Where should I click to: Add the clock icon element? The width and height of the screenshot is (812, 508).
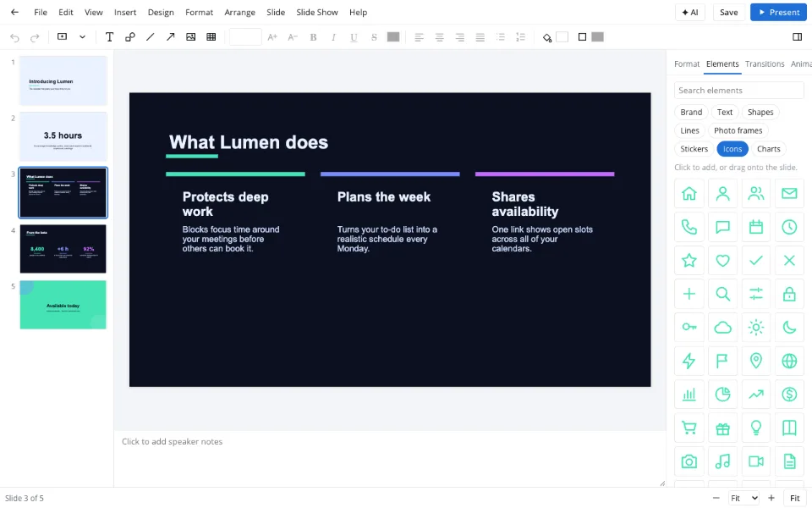click(x=789, y=227)
